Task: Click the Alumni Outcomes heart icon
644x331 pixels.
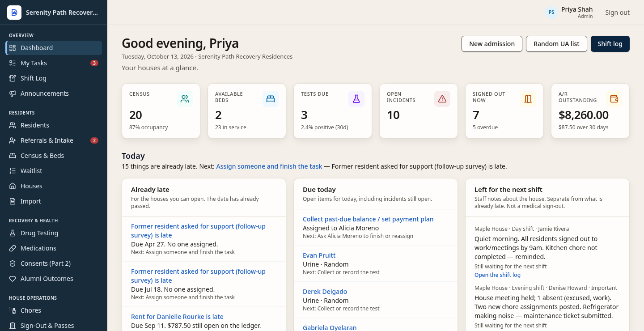Action: pyautogui.click(x=13, y=279)
